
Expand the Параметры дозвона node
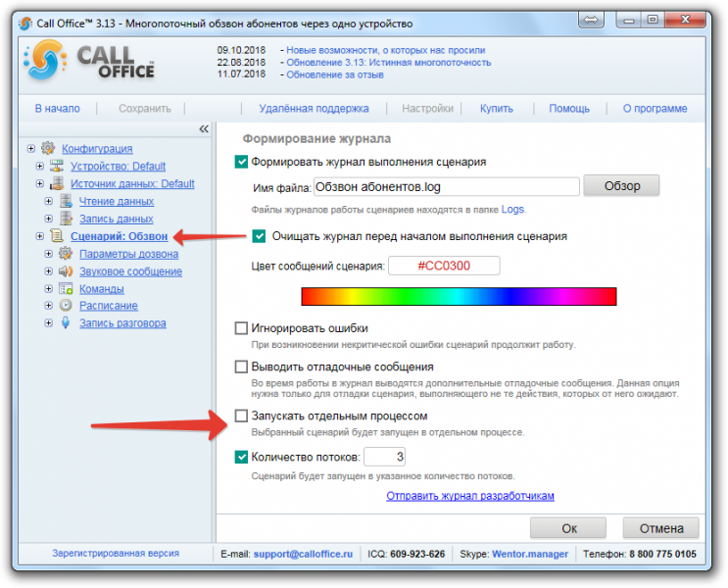pos(48,254)
